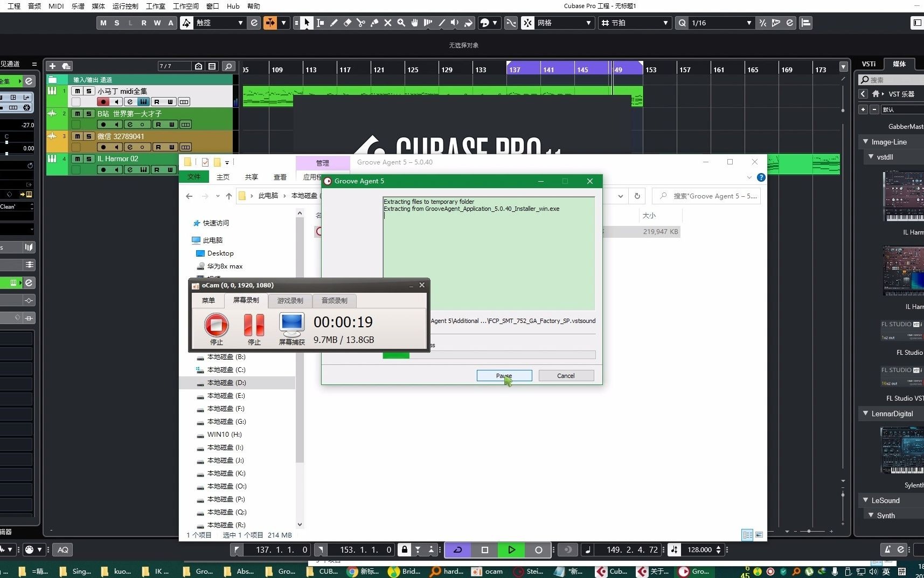Click the ocam red Stop recording icon
This screenshot has height=578, width=924.
click(x=217, y=325)
